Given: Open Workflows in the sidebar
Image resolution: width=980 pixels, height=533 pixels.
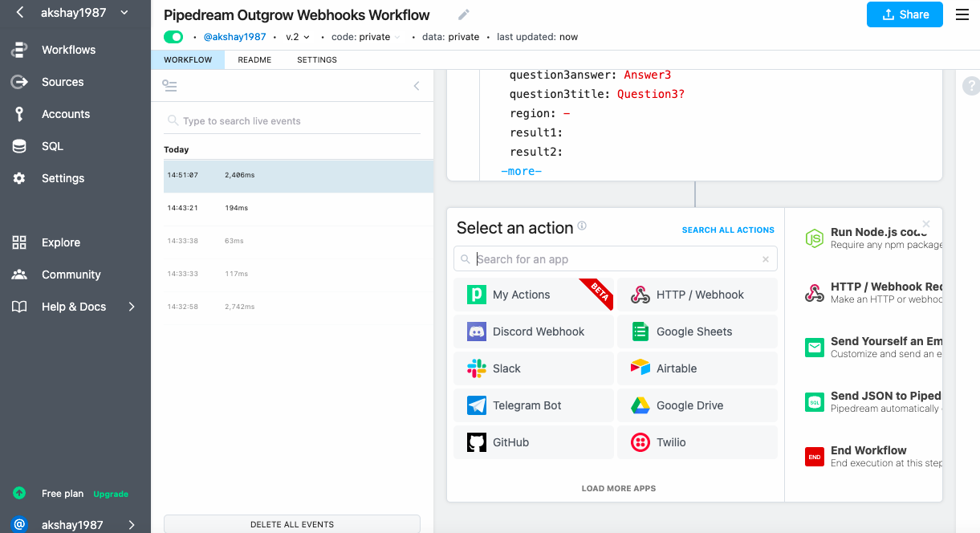Looking at the screenshot, I should pos(68,50).
